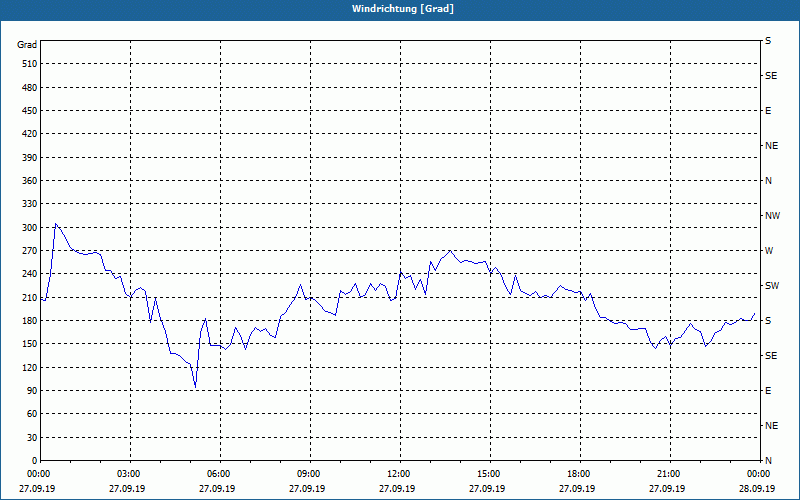Click the blue line's lowest dip near 90 degrees
Image resolution: width=800 pixels, height=500 pixels.
tap(195, 388)
